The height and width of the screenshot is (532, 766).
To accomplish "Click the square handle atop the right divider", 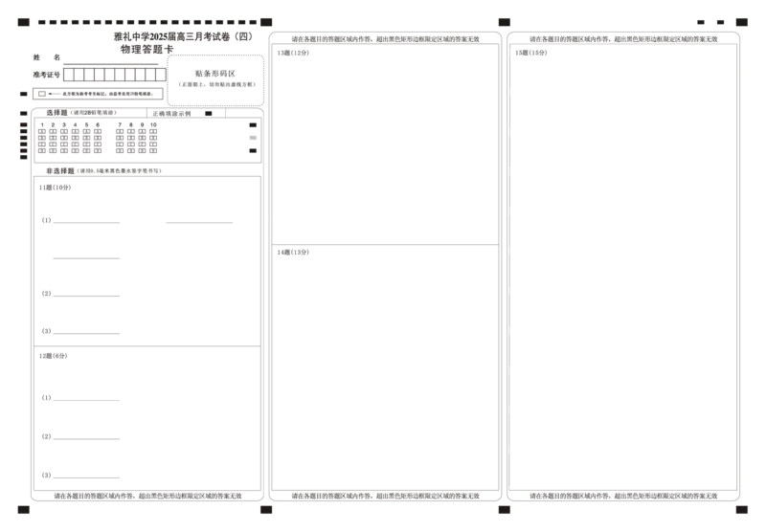I will (x=506, y=22).
